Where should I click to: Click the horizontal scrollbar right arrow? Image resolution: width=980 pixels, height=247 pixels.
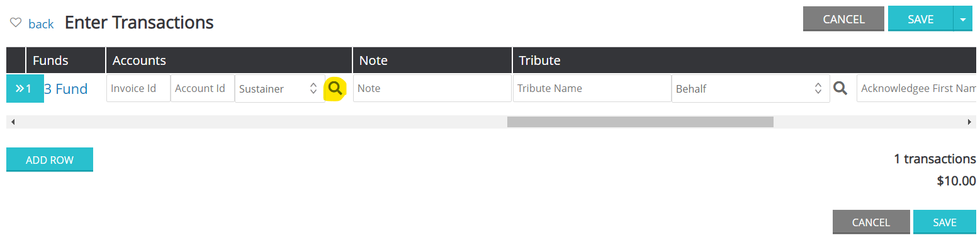(970, 122)
